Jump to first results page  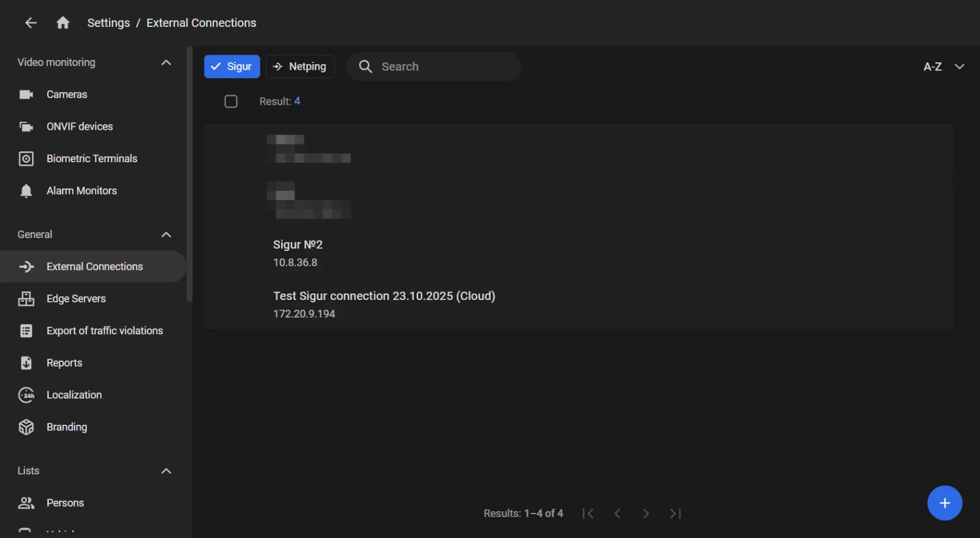pyautogui.click(x=588, y=514)
